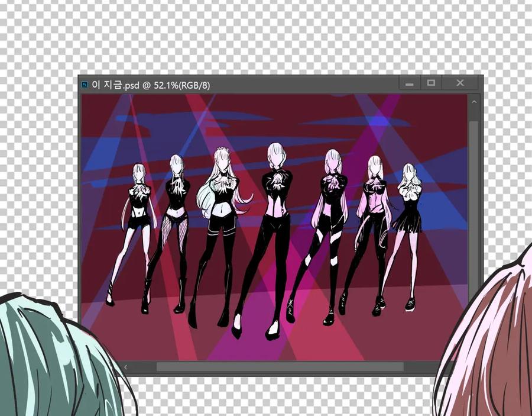Click the horizontal scrollbar thumb
Image resolution: width=532 pixels, height=416 pixels.
280,367
